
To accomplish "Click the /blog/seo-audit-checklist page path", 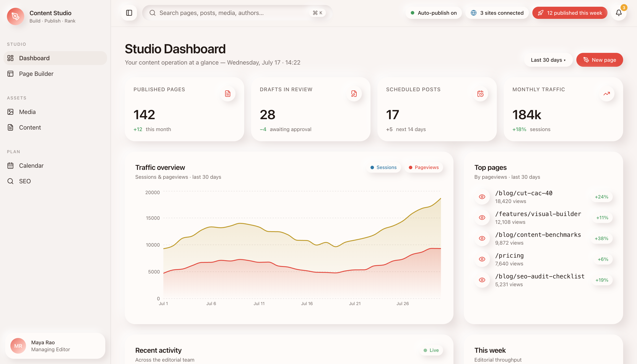I will [x=540, y=276].
